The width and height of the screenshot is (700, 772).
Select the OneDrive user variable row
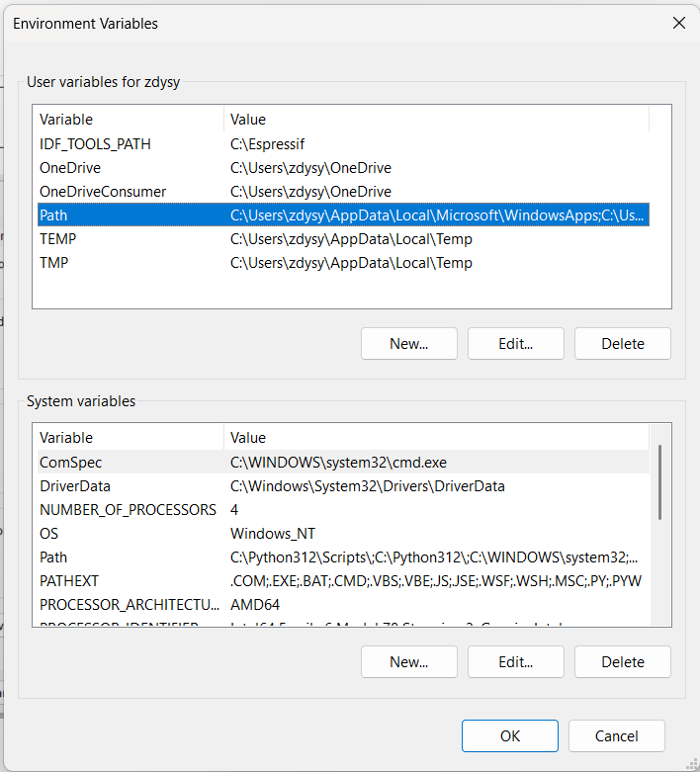(x=70, y=168)
